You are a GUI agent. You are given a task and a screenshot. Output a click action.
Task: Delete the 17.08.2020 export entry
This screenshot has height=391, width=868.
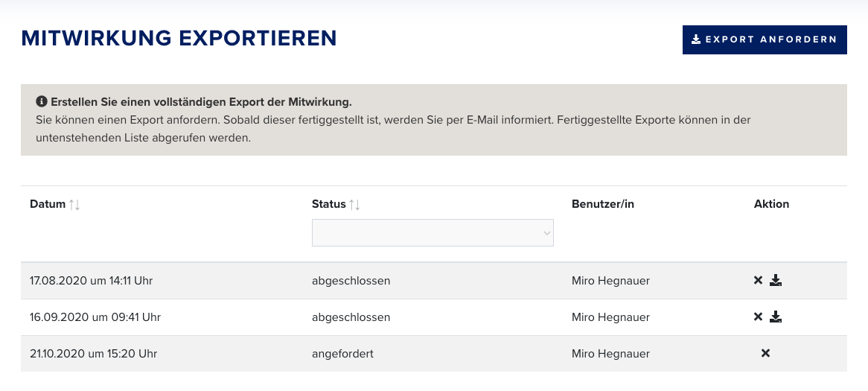759,280
